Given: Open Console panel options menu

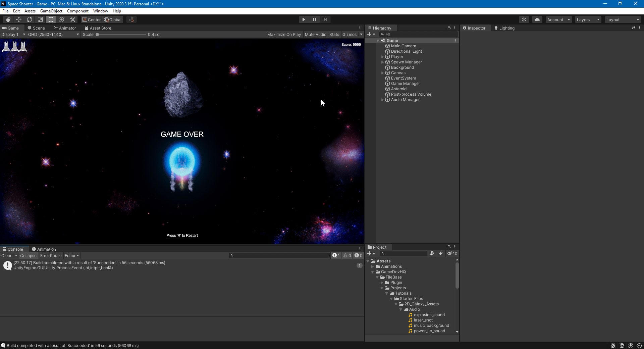Looking at the screenshot, I should (360, 249).
